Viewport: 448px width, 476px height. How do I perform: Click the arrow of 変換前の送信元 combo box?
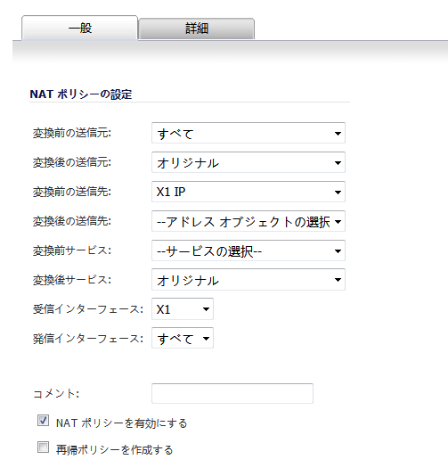pyautogui.click(x=338, y=134)
